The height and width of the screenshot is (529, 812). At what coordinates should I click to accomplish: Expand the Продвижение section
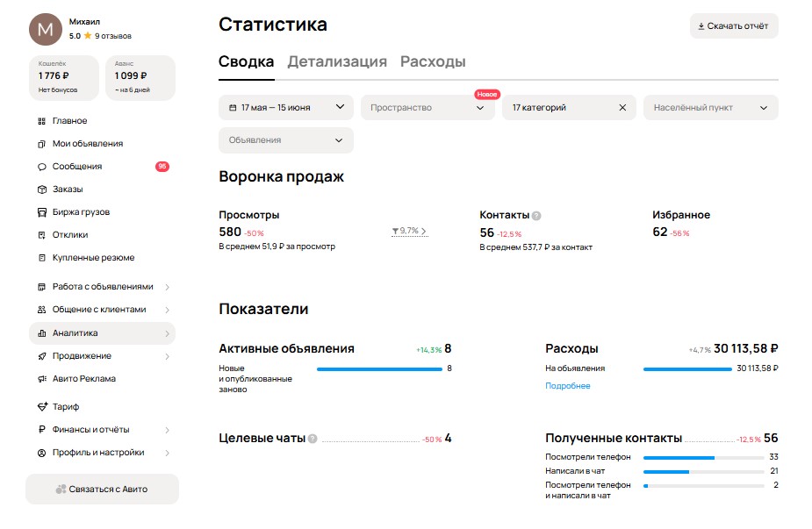pos(102,356)
